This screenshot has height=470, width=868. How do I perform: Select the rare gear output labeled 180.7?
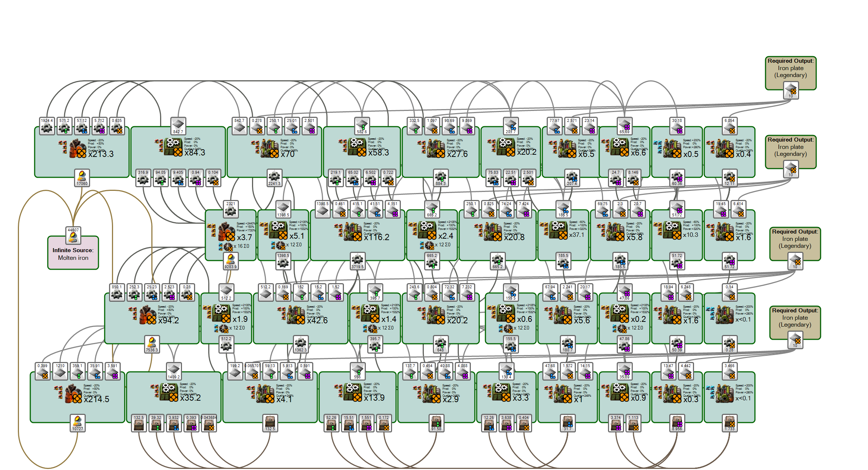click(567, 344)
